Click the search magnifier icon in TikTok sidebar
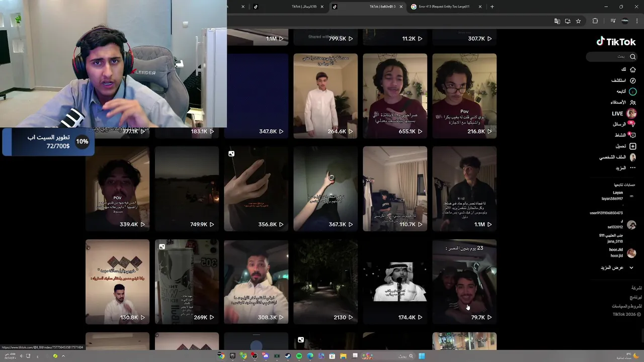The width and height of the screenshot is (644, 362). tap(633, 57)
